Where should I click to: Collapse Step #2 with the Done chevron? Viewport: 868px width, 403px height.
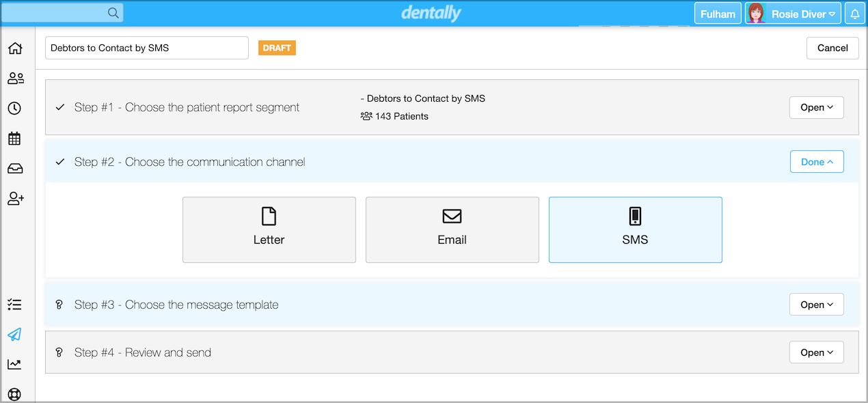(x=816, y=161)
